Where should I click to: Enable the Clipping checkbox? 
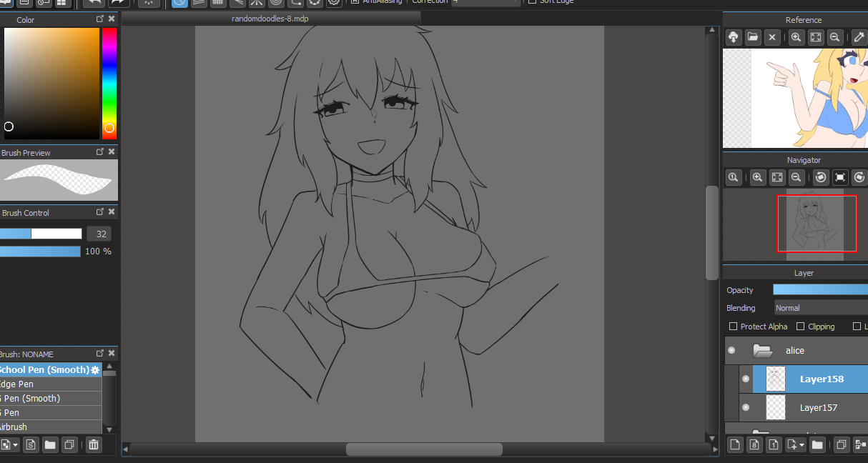point(800,327)
